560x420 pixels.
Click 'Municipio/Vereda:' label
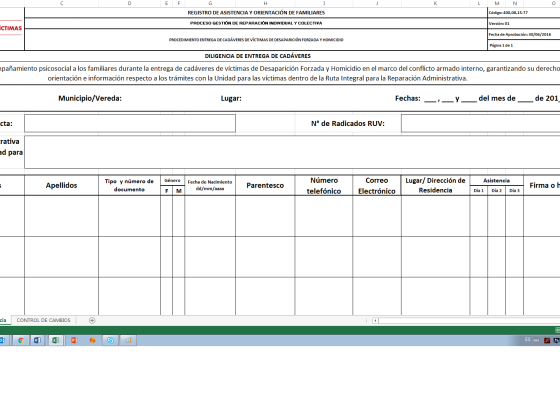click(90, 98)
